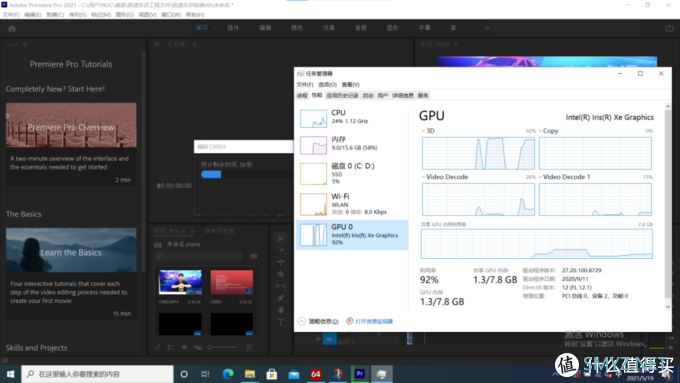This screenshot has height=383, width=680.
Task: Choose the Track Select Forward tool
Action: tap(281, 250)
